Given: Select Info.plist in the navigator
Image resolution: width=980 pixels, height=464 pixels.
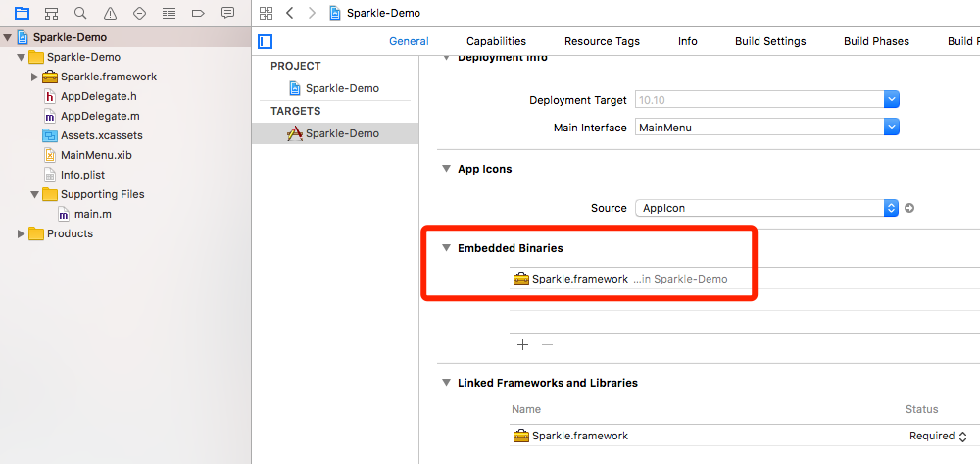Looking at the screenshot, I should click(x=84, y=175).
